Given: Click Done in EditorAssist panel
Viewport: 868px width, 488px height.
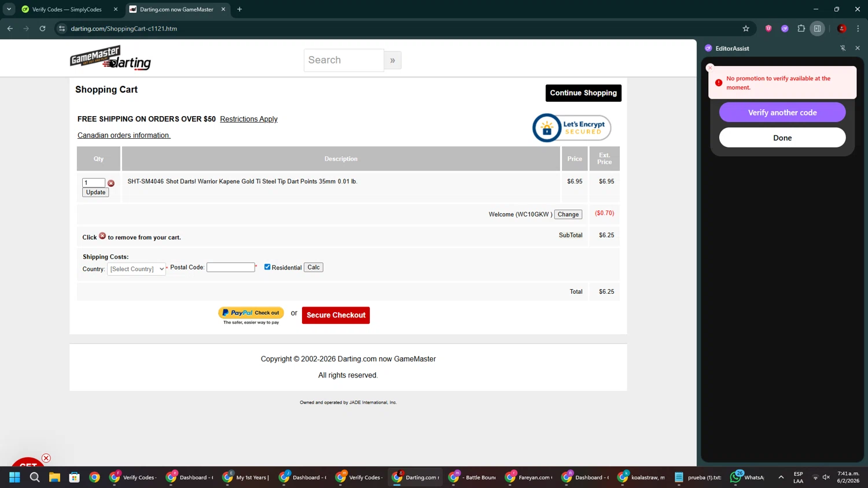Looking at the screenshot, I should [x=782, y=138].
